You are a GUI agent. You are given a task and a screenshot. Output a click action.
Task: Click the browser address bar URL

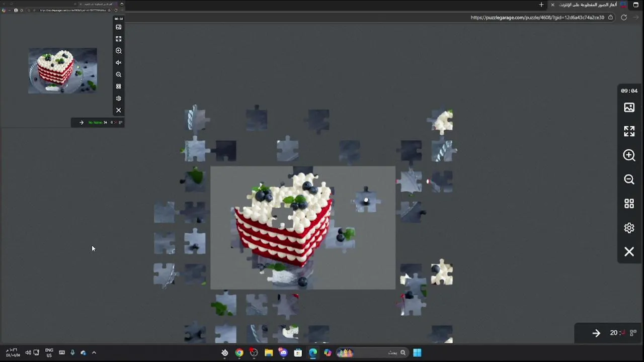tap(537, 17)
